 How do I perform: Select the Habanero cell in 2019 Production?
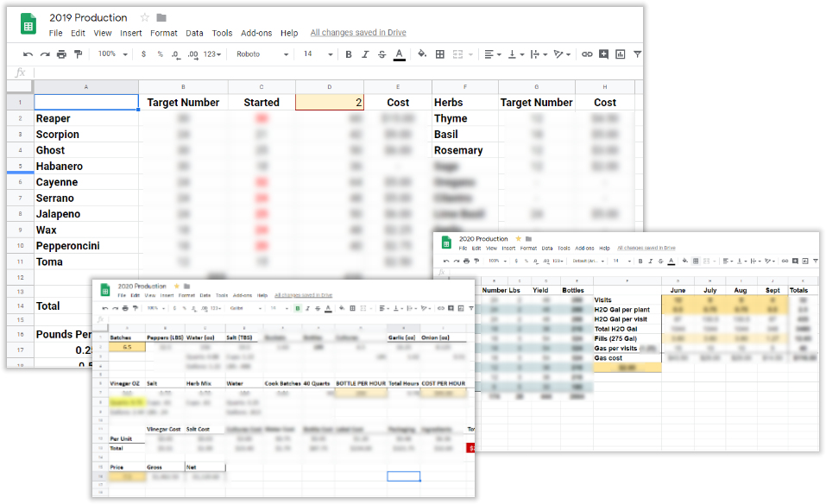point(85,167)
